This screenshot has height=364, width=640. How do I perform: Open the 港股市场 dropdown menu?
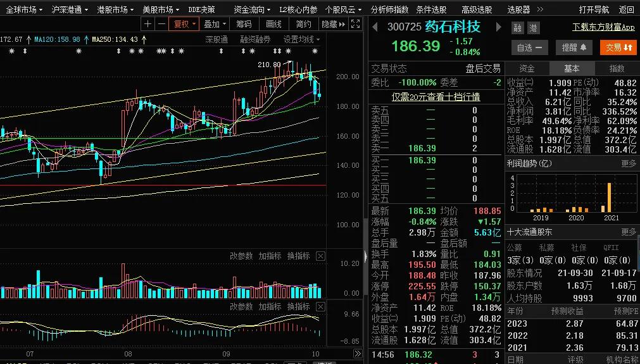[115, 9]
